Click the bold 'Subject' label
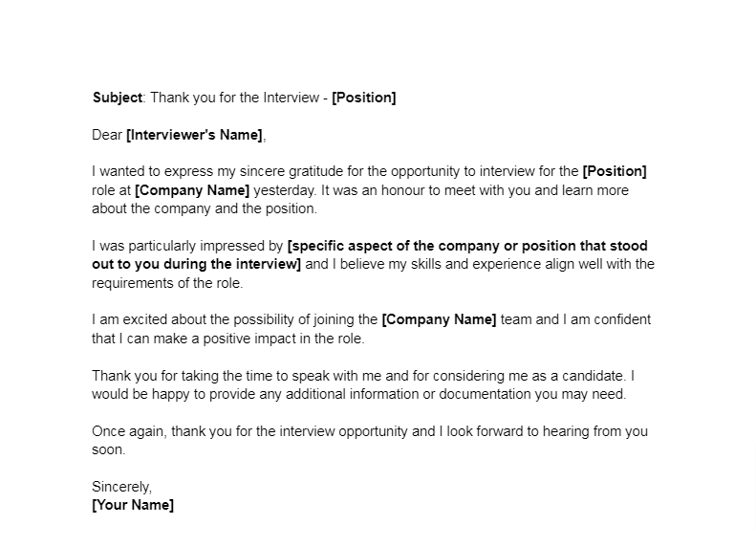Image resolution: width=756 pixels, height=547 pixels. tap(118, 98)
